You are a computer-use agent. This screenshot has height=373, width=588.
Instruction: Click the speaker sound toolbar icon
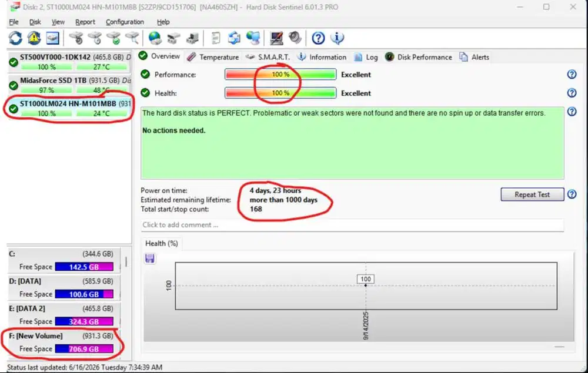295,38
